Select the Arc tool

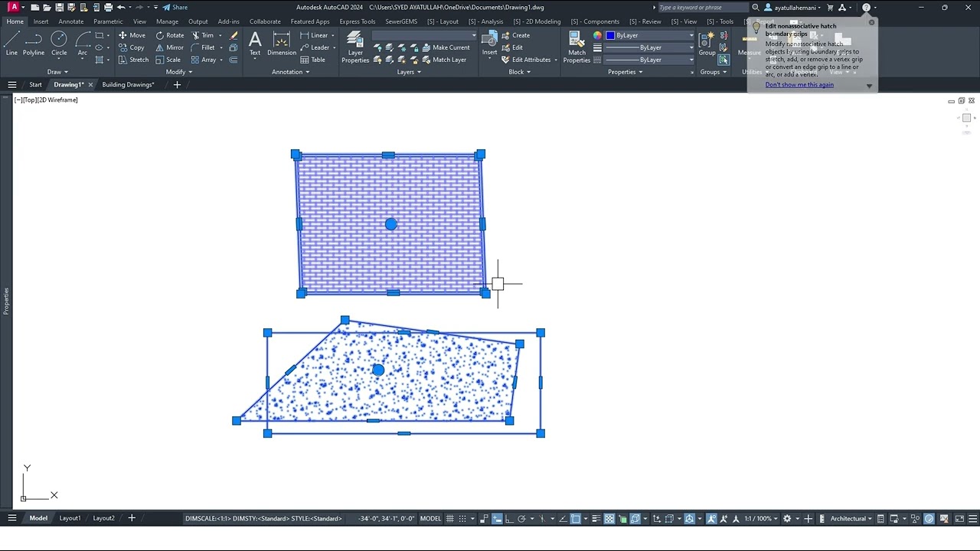pos(83,43)
